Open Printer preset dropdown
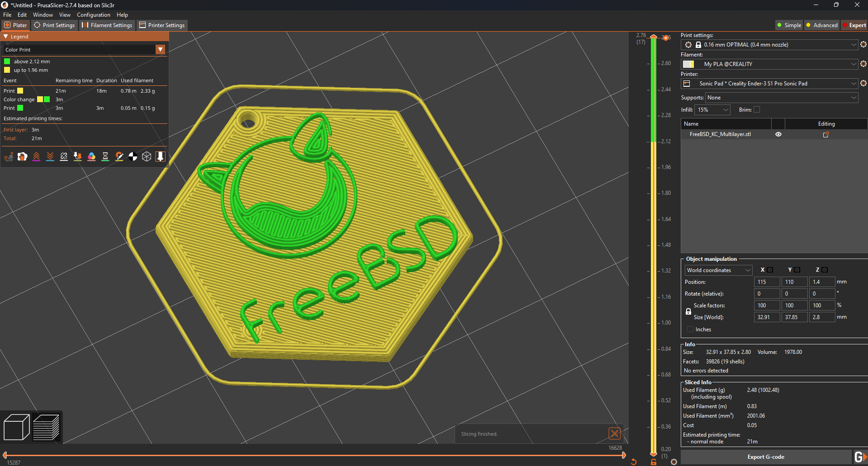 click(x=769, y=83)
